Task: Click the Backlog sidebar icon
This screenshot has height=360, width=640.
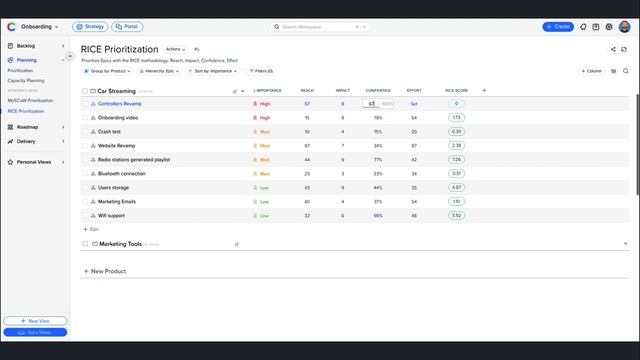Action: 10,46
